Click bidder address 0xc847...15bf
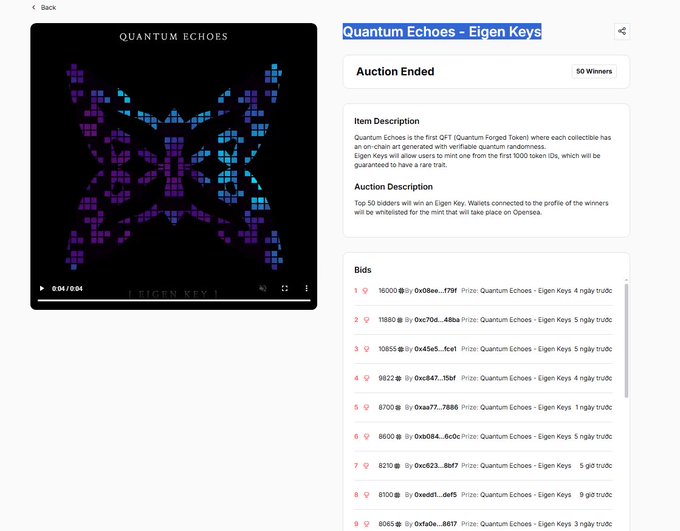 pyautogui.click(x=435, y=378)
